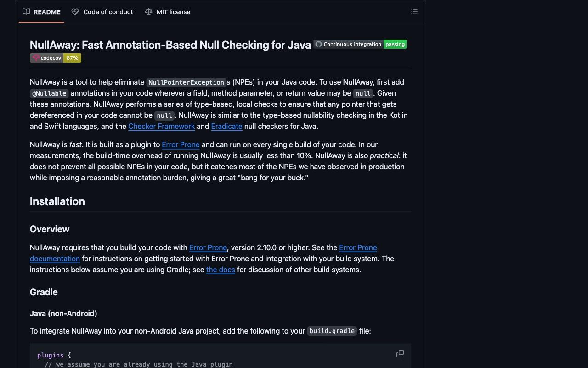Follow the Error Prone link in the 'fast' paragraph
Image resolution: width=588 pixels, height=368 pixels.
(x=181, y=144)
